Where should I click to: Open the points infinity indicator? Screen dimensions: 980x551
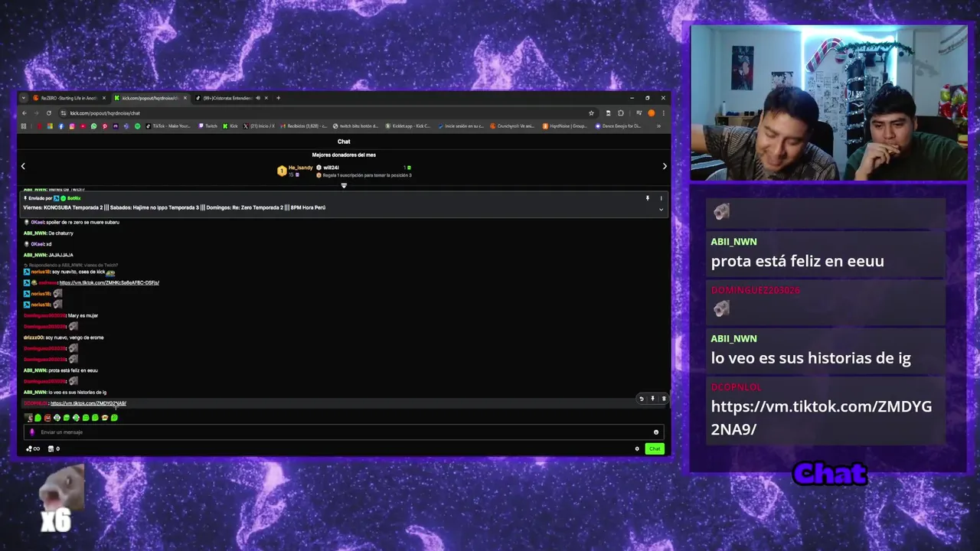pos(33,449)
